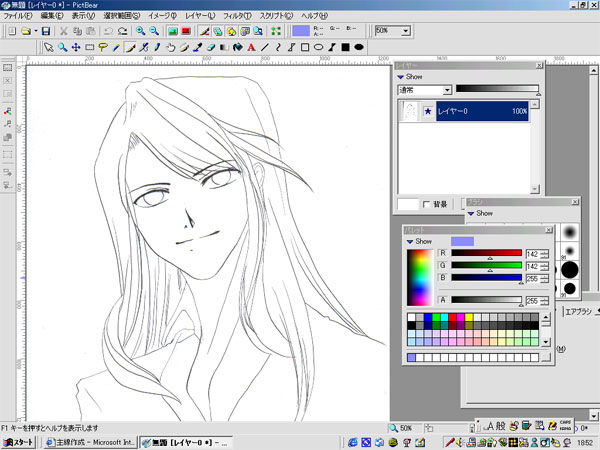This screenshot has width=600, height=450.
Task: Select the filled black ellipse tool
Action: pyautogui.click(x=358, y=46)
